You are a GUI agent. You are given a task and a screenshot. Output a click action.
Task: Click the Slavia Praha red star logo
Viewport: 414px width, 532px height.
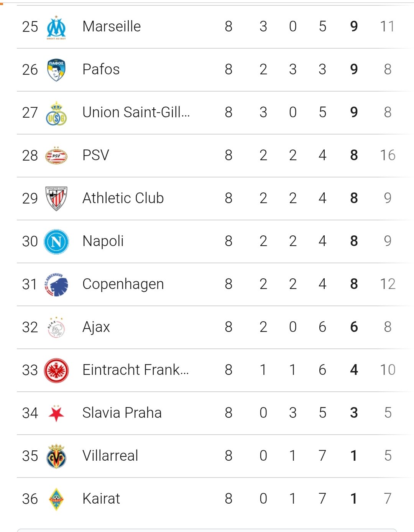pos(56,413)
